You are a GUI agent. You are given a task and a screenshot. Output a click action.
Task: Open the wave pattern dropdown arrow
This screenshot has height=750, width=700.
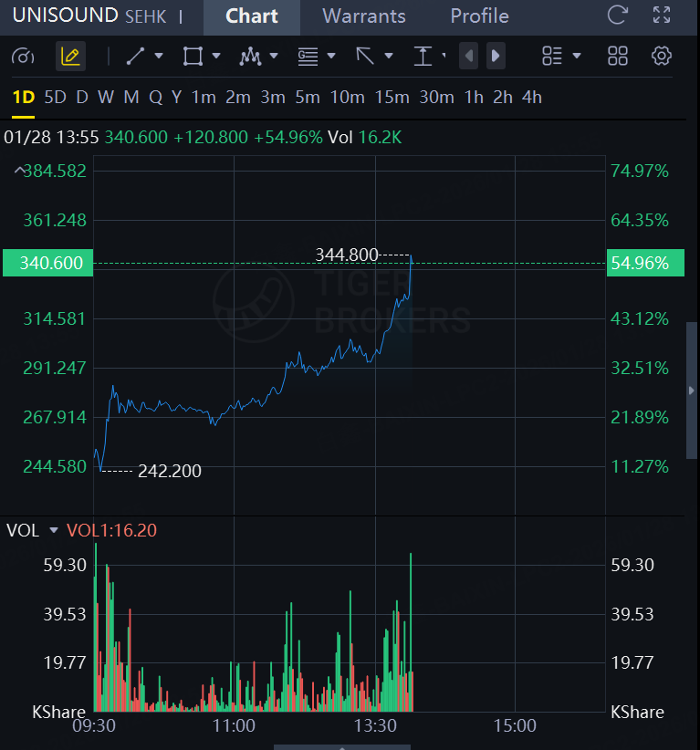pyautogui.click(x=274, y=56)
